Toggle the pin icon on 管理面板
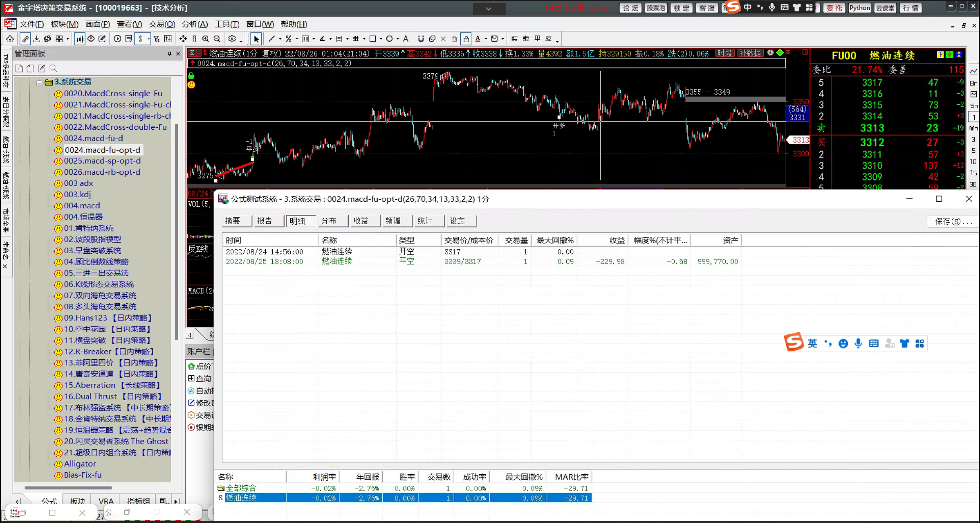Screen dimensions: 980x523 tap(169, 54)
